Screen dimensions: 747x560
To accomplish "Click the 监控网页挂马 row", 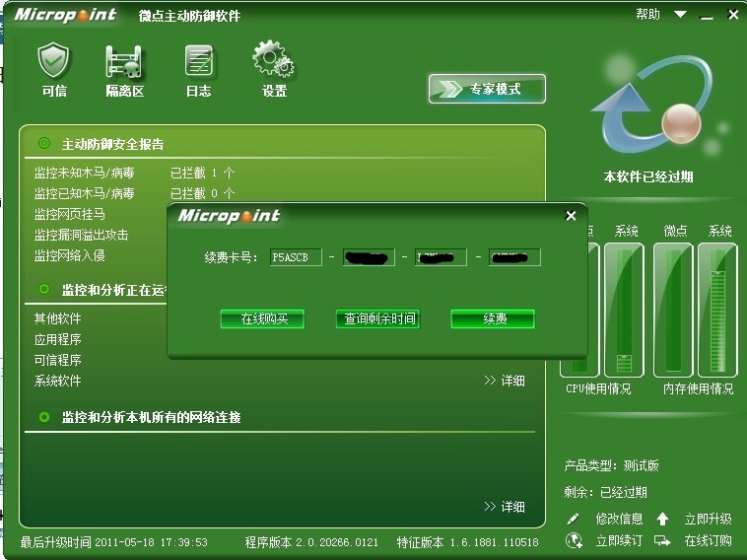I will coord(70,215).
